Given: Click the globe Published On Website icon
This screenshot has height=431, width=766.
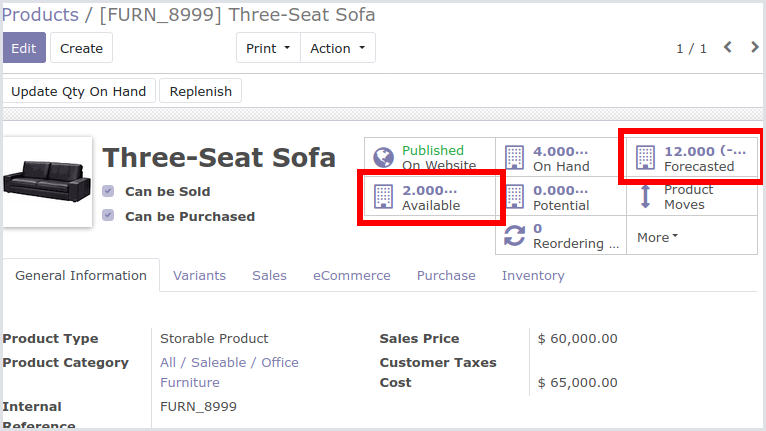Looking at the screenshot, I should pos(383,157).
